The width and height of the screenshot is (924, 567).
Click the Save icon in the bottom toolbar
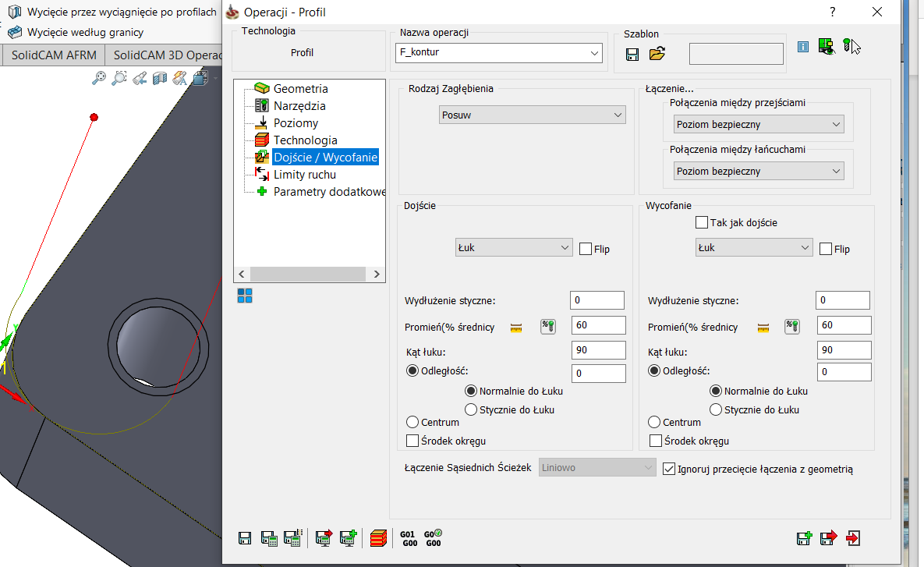[x=245, y=538]
